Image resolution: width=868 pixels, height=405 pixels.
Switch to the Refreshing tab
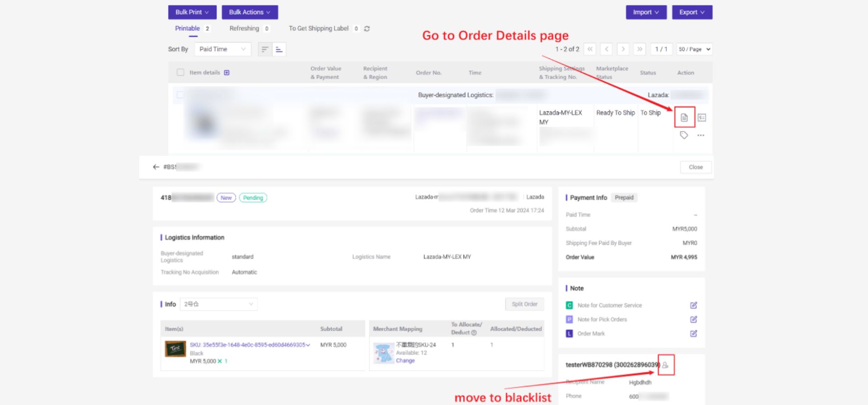click(244, 29)
